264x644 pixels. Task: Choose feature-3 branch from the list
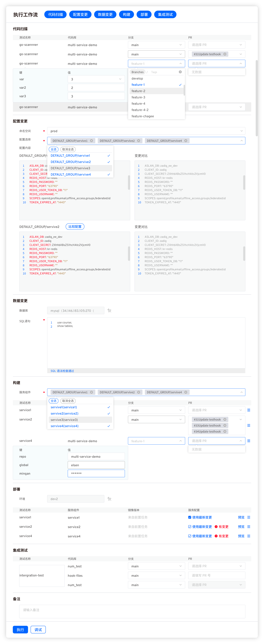(x=157, y=97)
